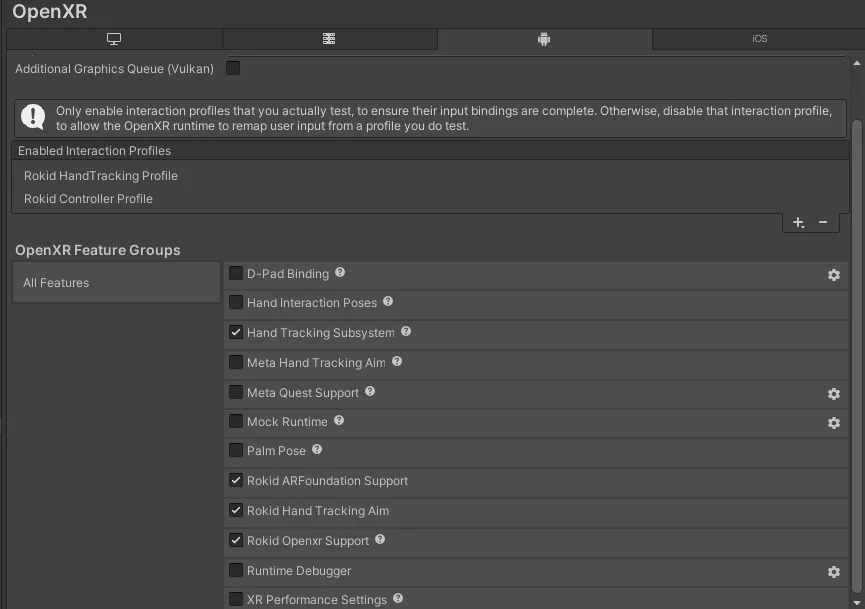865x609 pixels.
Task: Select Rokid HandTracking Profile in list
Action: tap(101, 176)
